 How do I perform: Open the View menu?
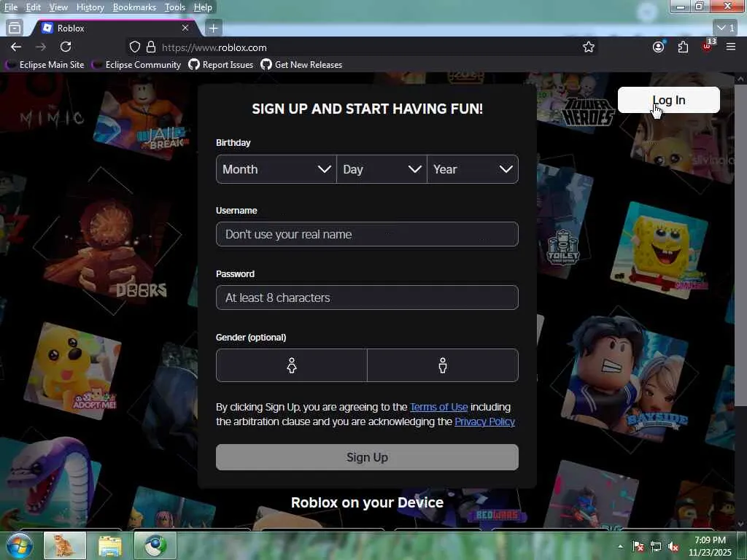coord(58,7)
